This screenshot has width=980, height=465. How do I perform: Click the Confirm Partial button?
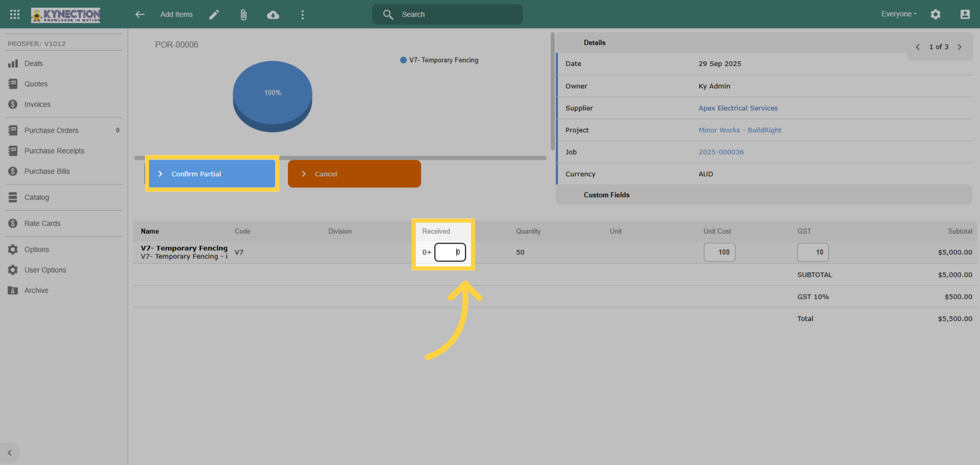(x=212, y=174)
